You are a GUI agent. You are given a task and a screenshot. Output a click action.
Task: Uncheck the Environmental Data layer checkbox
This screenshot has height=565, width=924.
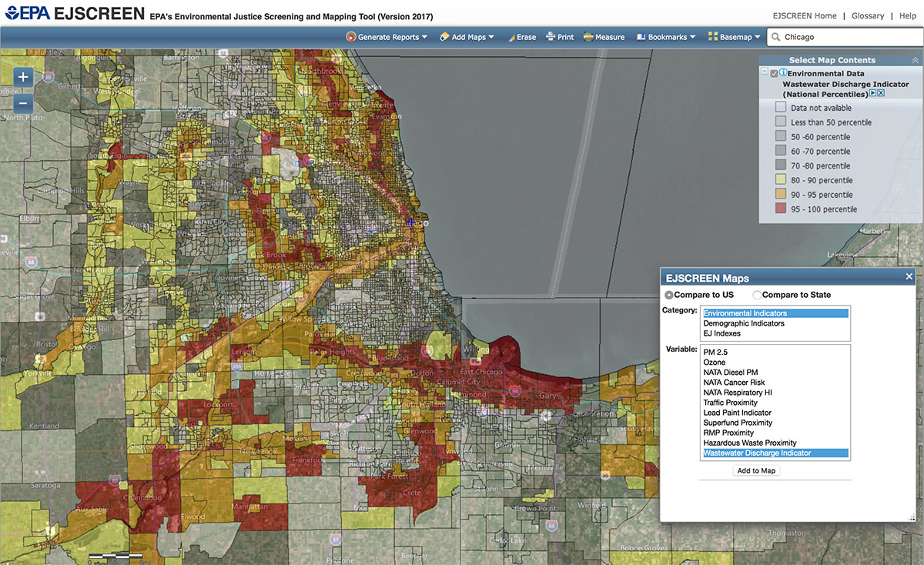[x=775, y=74]
